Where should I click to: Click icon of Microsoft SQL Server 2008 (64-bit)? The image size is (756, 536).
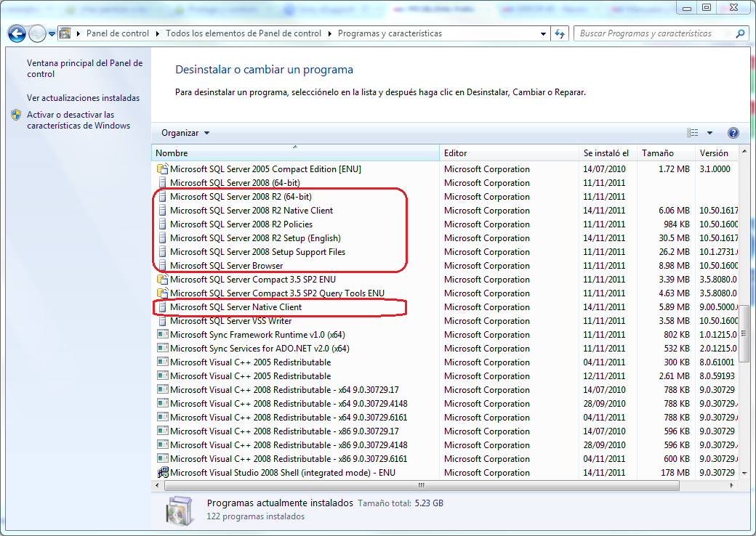coord(163,183)
